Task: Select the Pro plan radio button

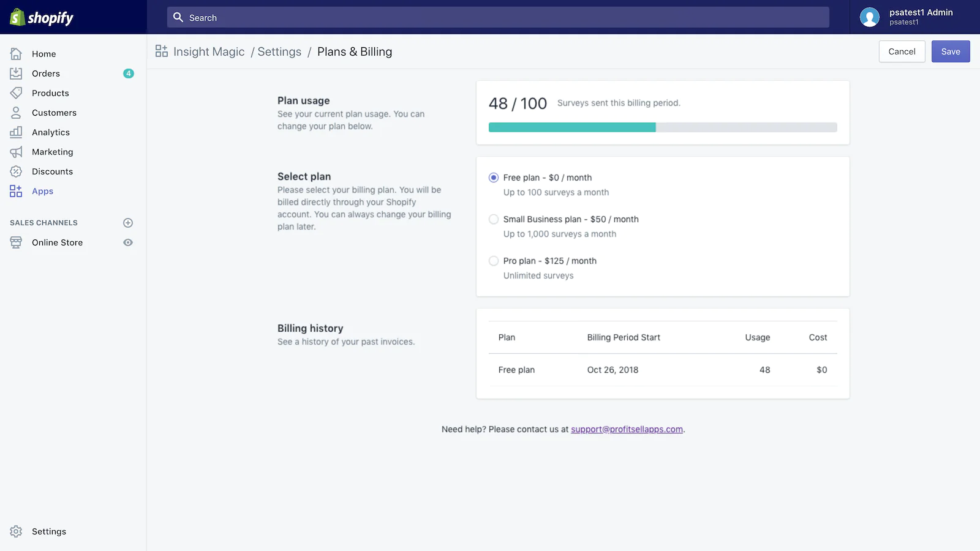Action: pyautogui.click(x=494, y=261)
